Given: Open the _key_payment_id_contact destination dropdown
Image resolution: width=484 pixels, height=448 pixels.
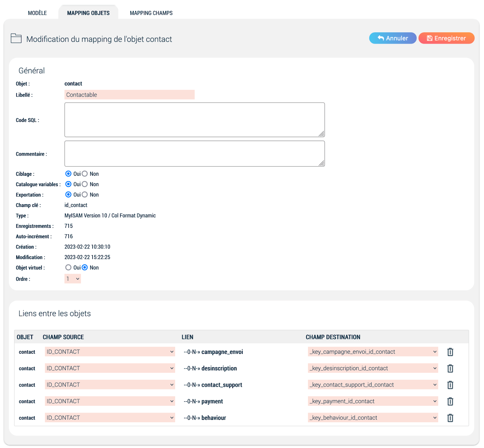Looking at the screenshot, I should click(373, 401).
